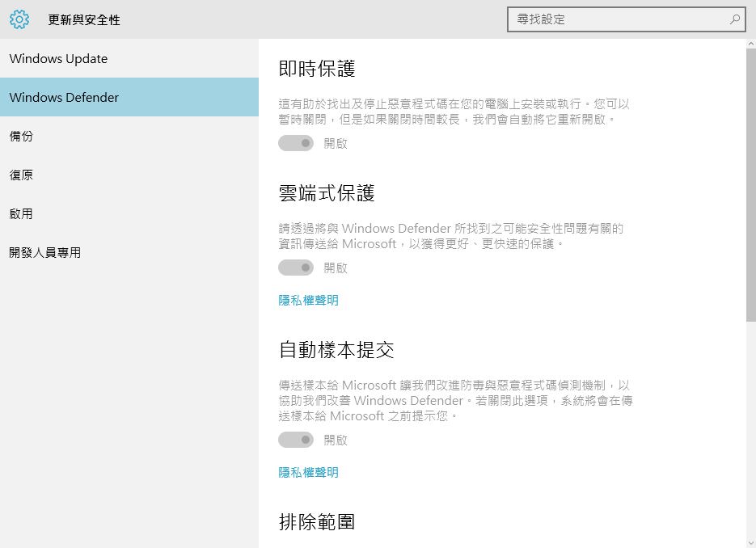Click the 開啟 label beside 雲端式保護 switch
The width and height of the screenshot is (756, 548).
336,268
